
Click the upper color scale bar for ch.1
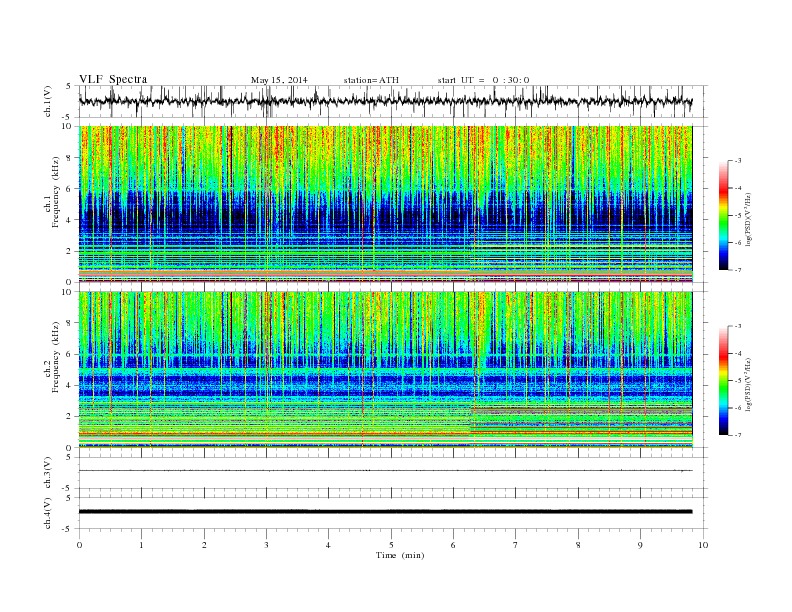pyautogui.click(x=723, y=216)
